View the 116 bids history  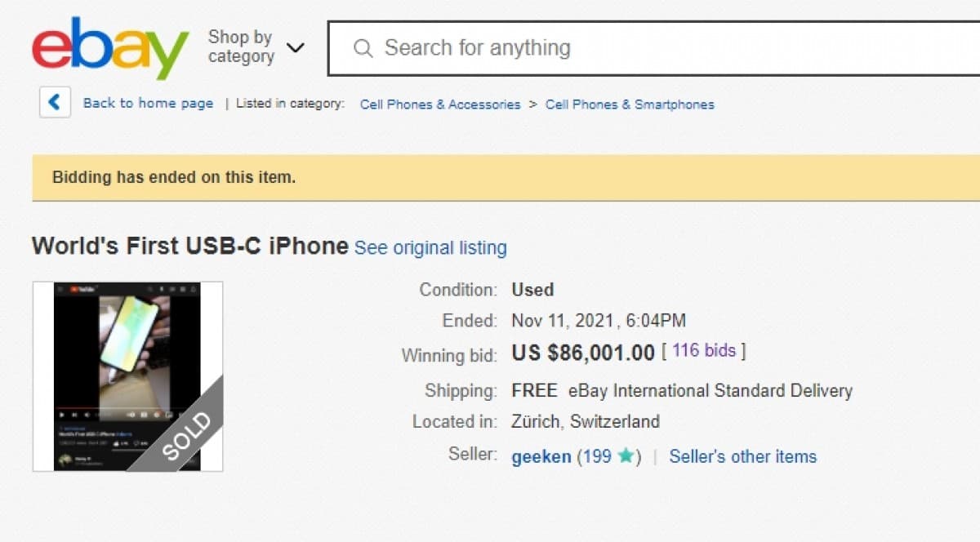point(704,351)
